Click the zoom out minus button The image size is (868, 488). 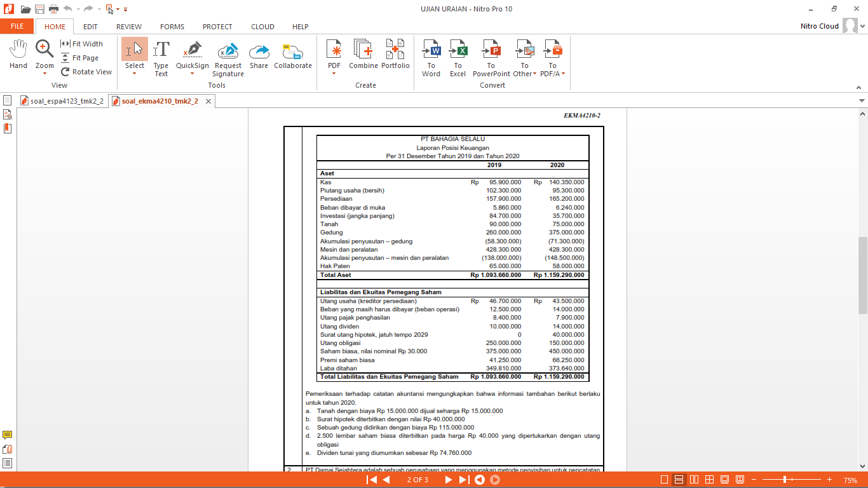pos(754,480)
